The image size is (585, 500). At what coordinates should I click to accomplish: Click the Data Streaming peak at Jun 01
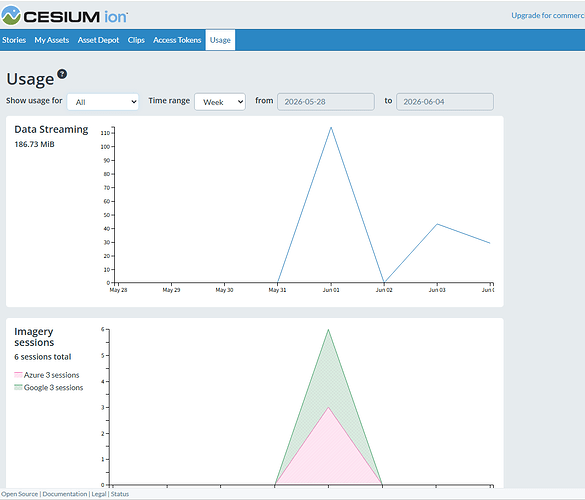331,128
